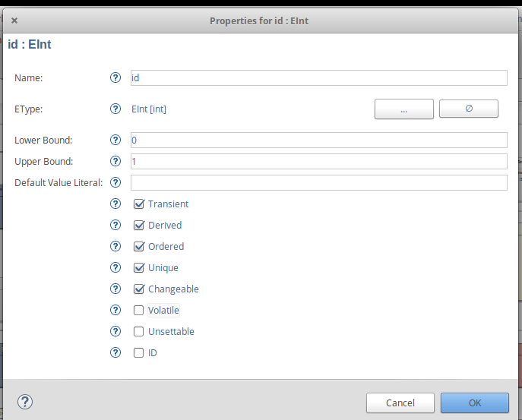This screenshot has width=522, height=420.
Task: Click the help icon next to EType
Action: coord(115,109)
